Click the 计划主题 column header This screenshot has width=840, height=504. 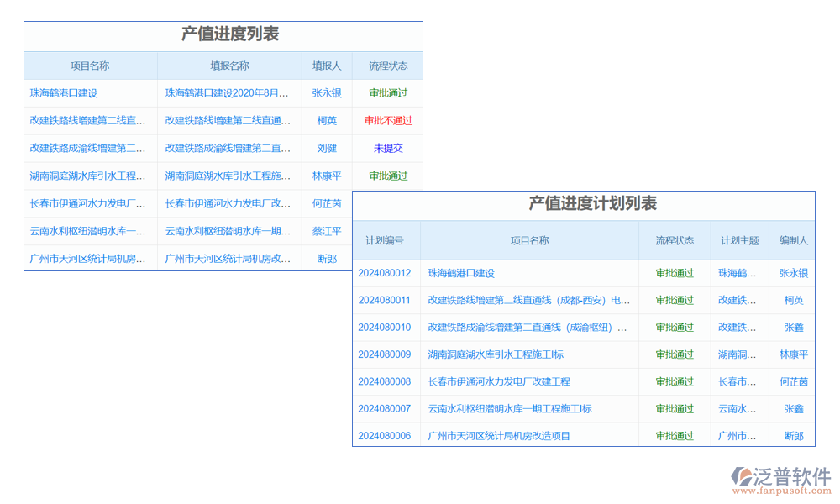click(x=739, y=240)
